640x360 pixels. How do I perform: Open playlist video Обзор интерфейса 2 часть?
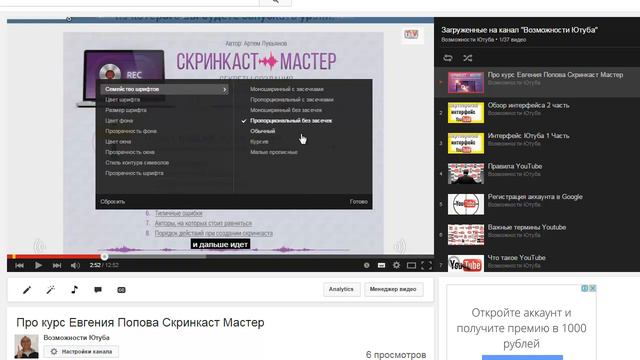(537, 113)
